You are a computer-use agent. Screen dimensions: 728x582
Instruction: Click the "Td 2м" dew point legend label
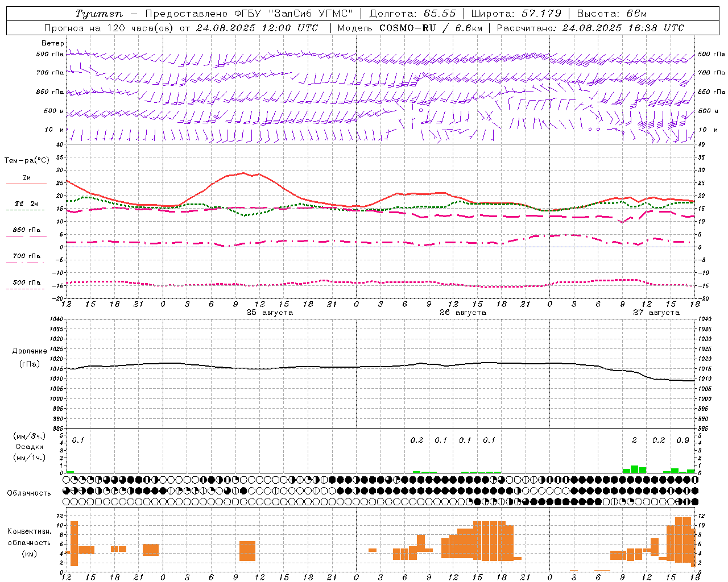tap(26, 203)
